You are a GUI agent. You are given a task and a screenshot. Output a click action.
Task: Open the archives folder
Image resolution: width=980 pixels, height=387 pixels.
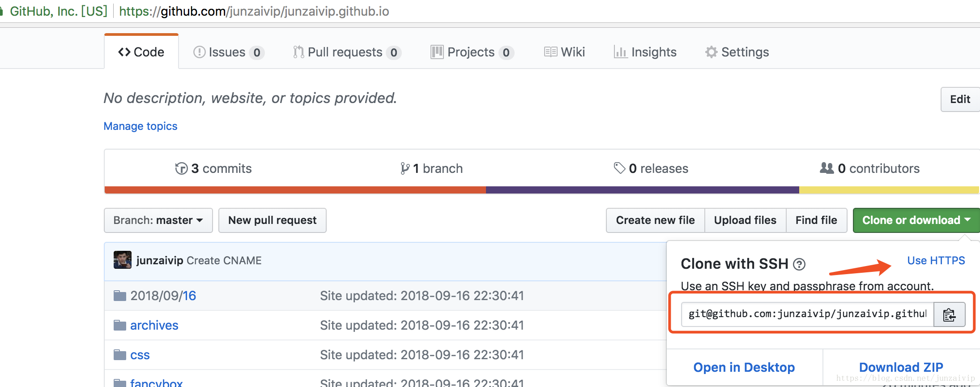pos(154,325)
